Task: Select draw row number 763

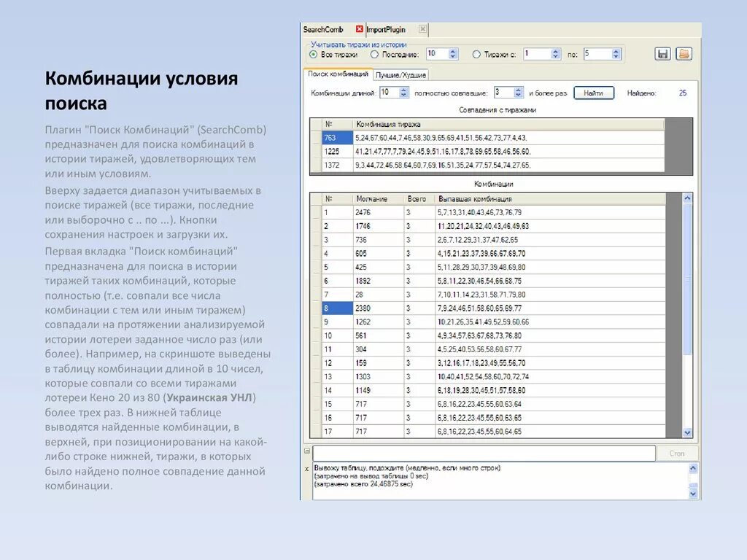Action: point(337,138)
